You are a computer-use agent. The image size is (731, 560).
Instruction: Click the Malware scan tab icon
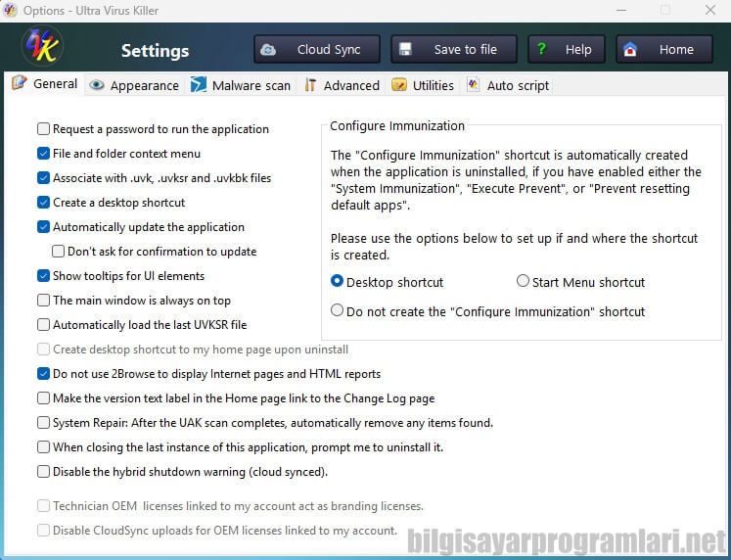coord(198,85)
